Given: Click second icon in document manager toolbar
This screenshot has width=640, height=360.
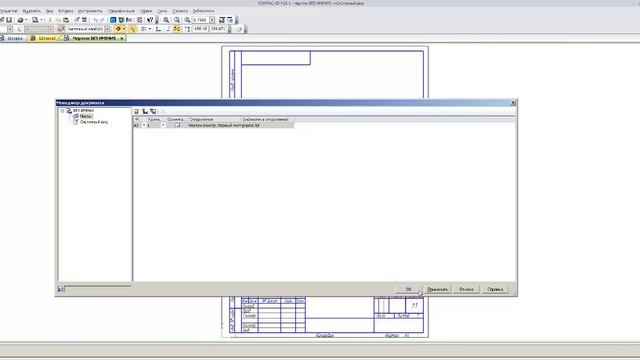Looking at the screenshot, I should [x=145, y=111].
